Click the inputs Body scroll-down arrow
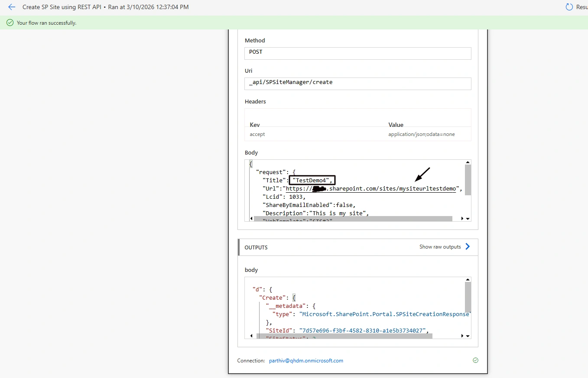588x378 pixels. (x=468, y=219)
